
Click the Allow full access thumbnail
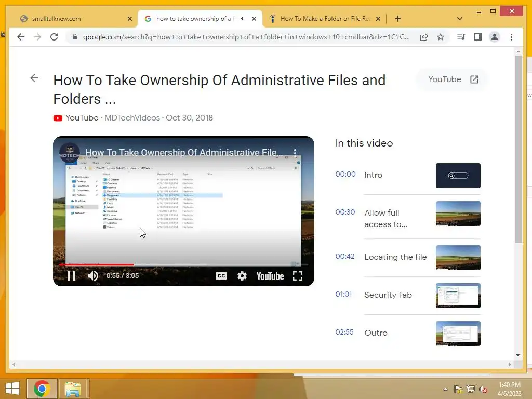(x=458, y=214)
